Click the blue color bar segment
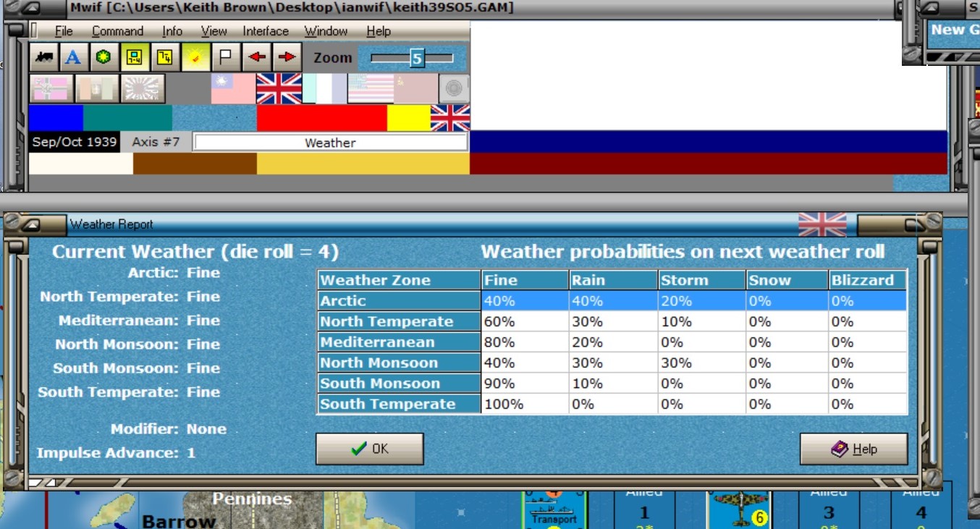This screenshot has width=980, height=529. point(56,118)
